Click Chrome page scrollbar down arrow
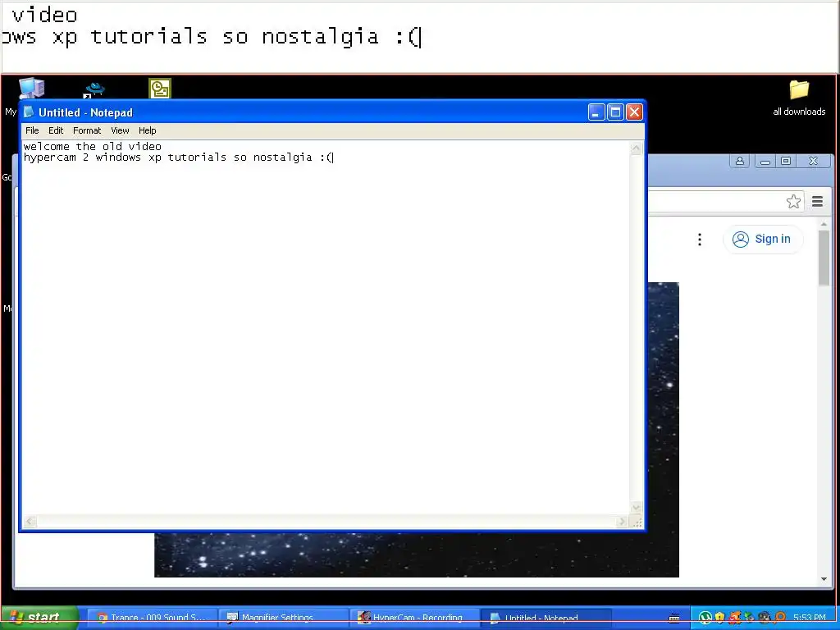Viewport: 840px width, 630px height. tap(824, 579)
